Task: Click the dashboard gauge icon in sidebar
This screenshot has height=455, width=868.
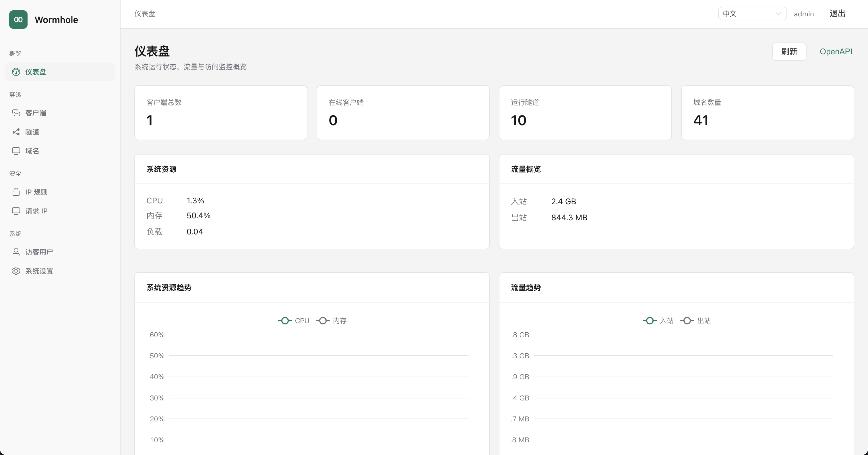Action: click(x=16, y=72)
